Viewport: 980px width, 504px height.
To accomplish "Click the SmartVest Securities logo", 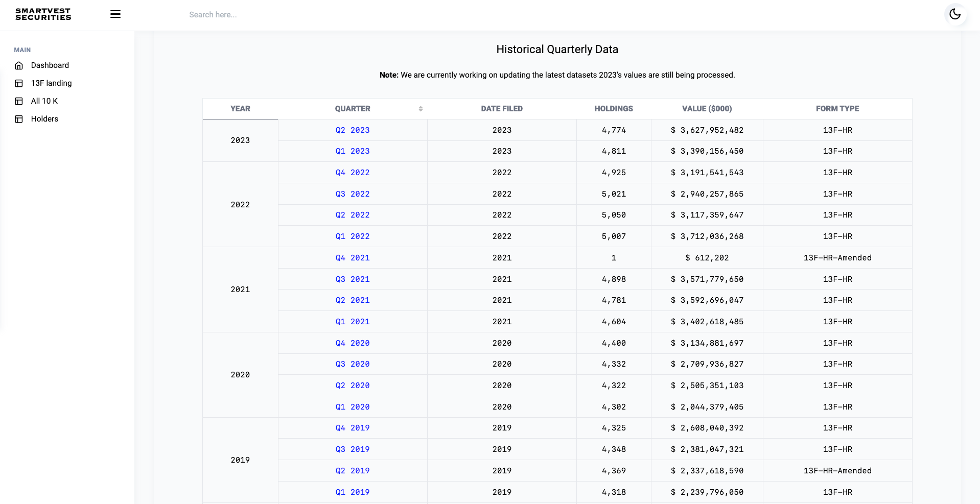I will (43, 14).
